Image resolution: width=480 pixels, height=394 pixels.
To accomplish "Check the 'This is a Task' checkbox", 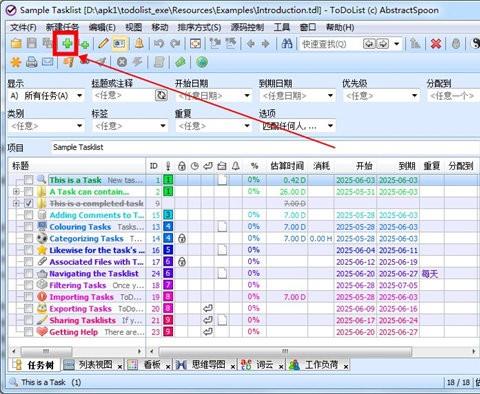I will tap(29, 180).
